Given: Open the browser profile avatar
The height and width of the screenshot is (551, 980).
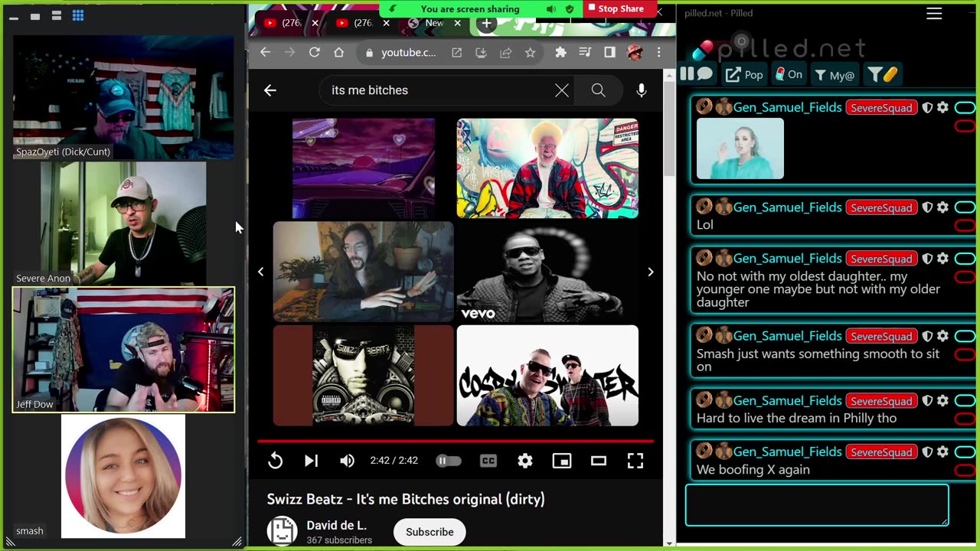Looking at the screenshot, I should pos(635,52).
